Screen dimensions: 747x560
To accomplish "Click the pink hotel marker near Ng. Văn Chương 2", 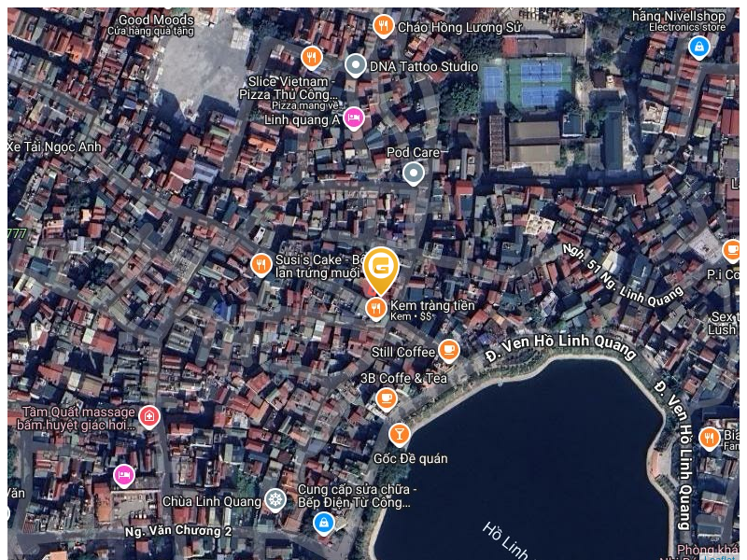I will [x=124, y=476].
